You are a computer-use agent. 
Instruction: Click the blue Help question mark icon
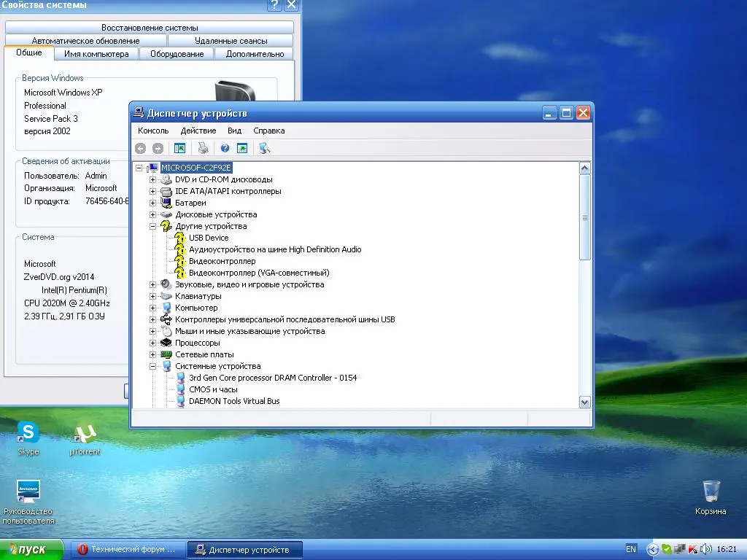[225, 148]
